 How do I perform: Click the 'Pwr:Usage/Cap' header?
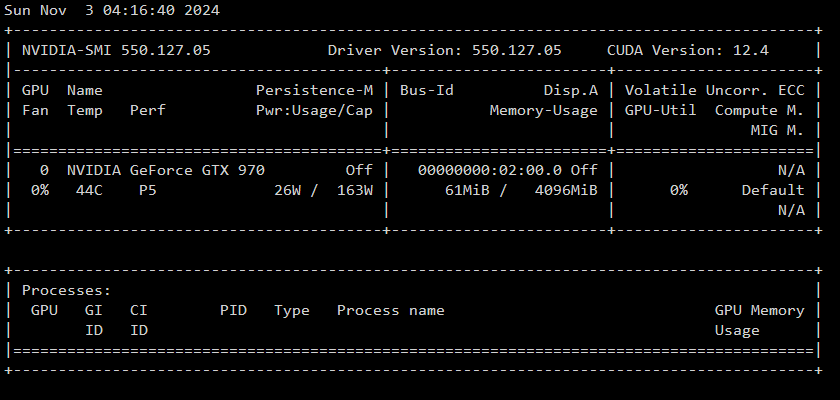coord(314,110)
